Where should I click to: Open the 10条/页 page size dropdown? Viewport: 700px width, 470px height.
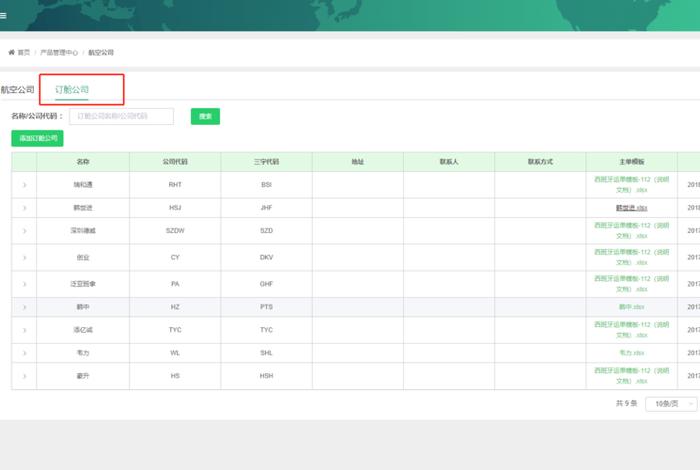pyautogui.click(x=670, y=404)
